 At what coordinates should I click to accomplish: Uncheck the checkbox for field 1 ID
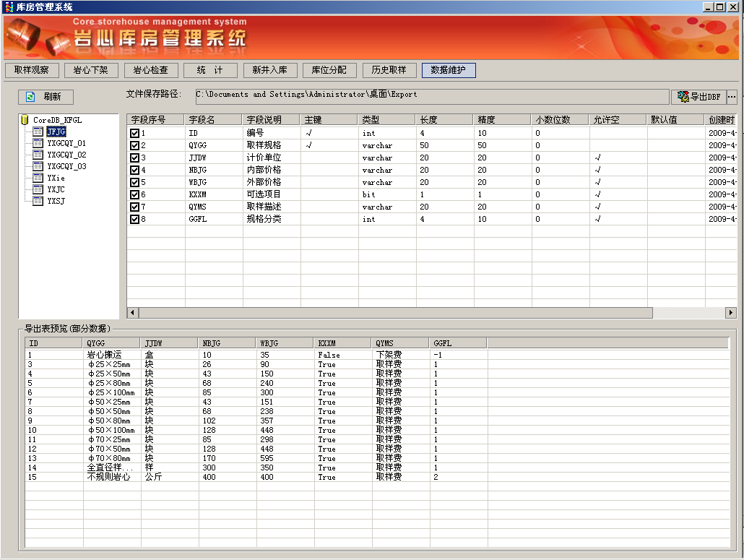point(134,134)
